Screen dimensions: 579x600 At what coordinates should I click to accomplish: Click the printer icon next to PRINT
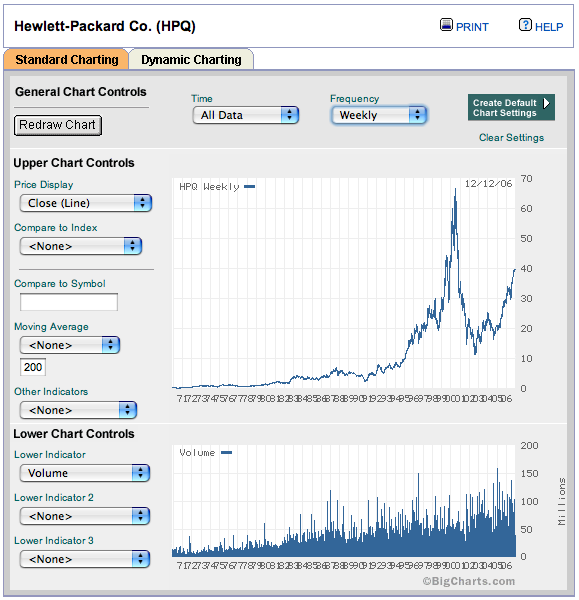446,25
